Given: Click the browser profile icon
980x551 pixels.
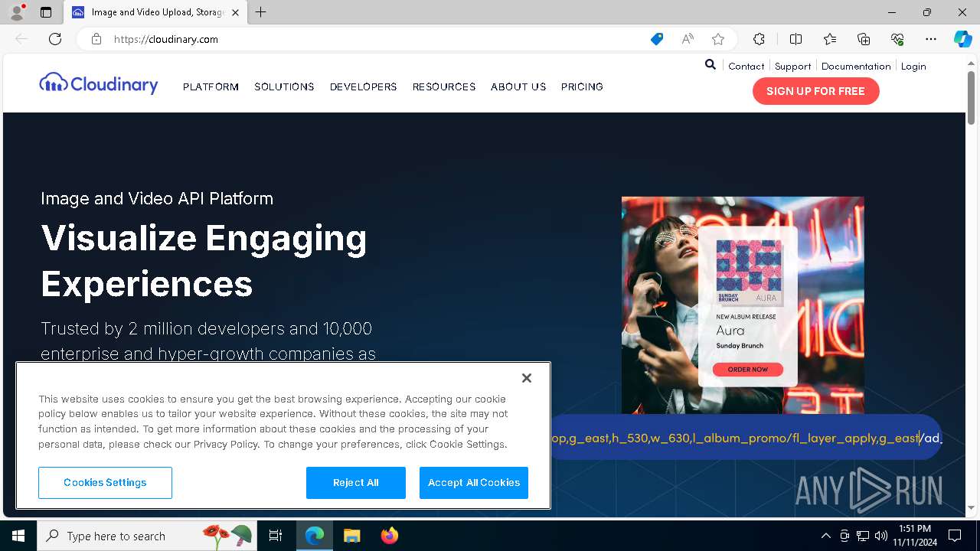Looking at the screenshot, I should pos(17,12).
